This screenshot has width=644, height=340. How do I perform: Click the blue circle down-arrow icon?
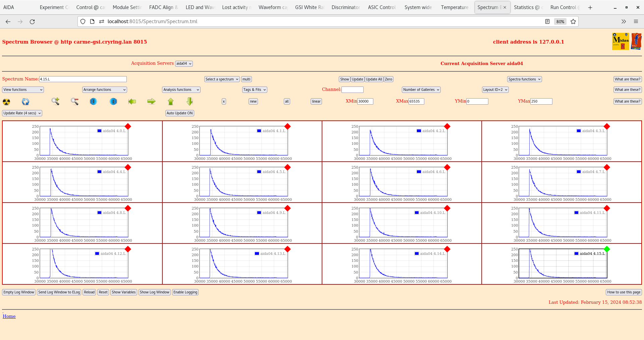point(94,101)
